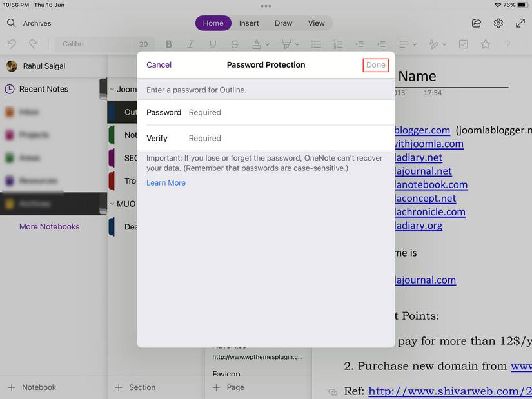Image resolution: width=532 pixels, height=399 pixels.
Task: Tap Done to confirm password protection
Action: tap(375, 64)
